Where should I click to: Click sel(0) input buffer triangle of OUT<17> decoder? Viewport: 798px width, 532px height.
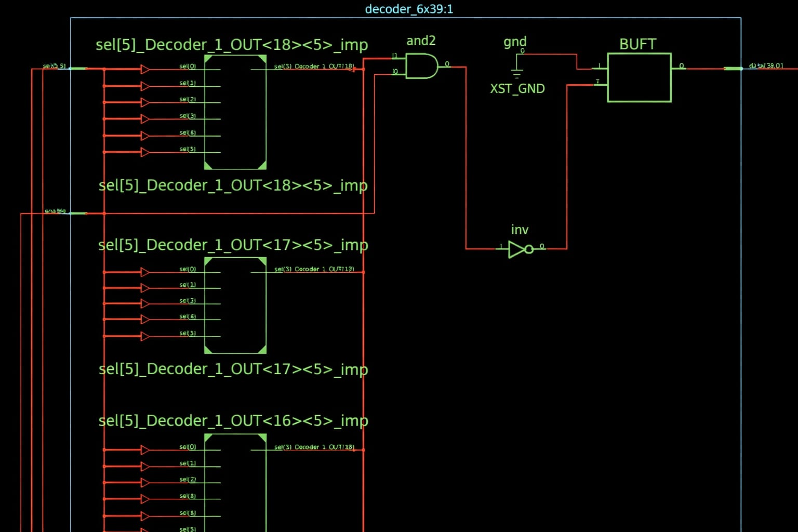145,272
